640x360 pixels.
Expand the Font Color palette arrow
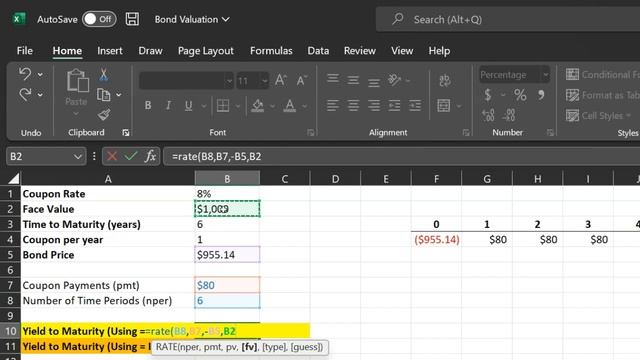tap(304, 106)
